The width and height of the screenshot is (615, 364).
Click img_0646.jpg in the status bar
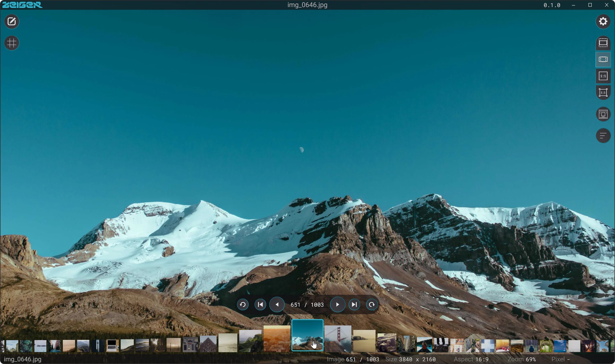(x=23, y=359)
